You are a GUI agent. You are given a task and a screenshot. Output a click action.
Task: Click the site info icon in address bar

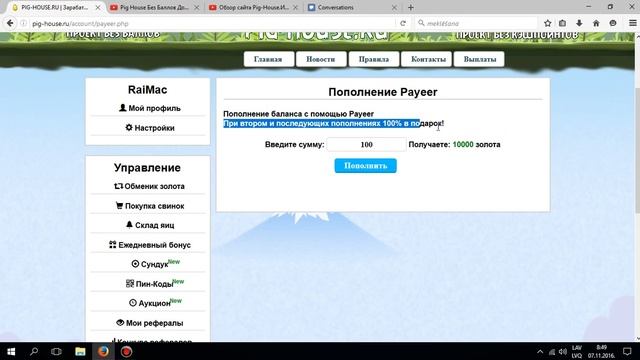[x=24, y=24]
